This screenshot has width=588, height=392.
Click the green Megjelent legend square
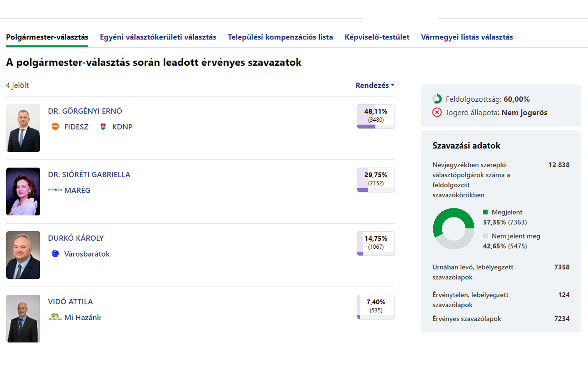point(485,212)
